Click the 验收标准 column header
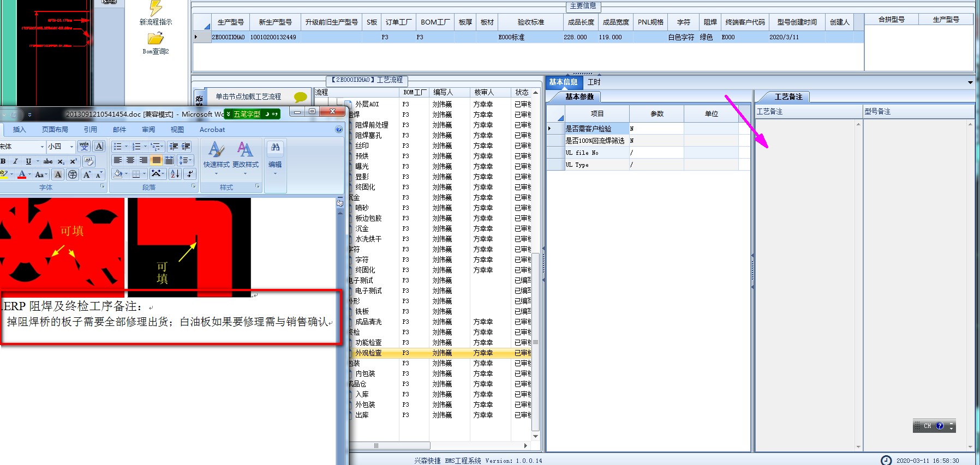This screenshot has height=465, width=980. pos(530,22)
